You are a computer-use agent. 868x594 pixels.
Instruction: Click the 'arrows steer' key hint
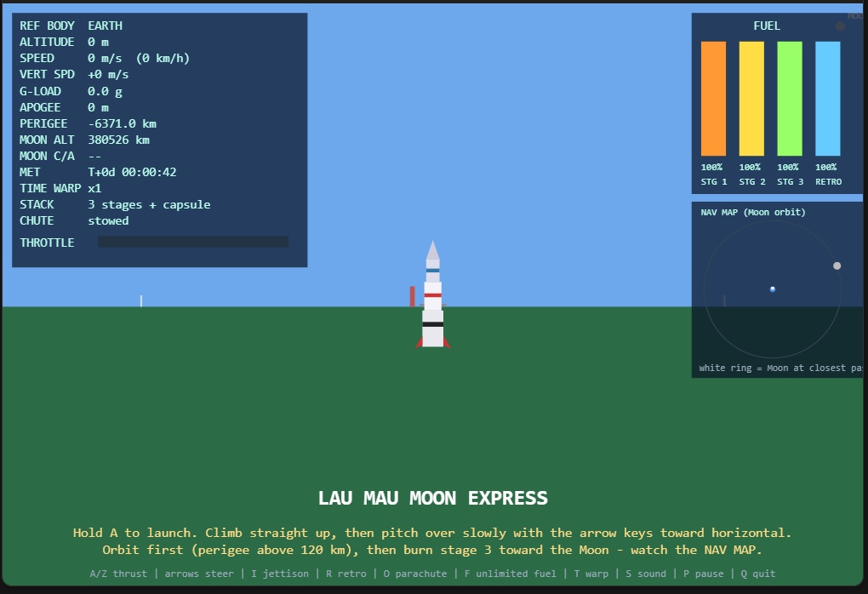[199, 574]
